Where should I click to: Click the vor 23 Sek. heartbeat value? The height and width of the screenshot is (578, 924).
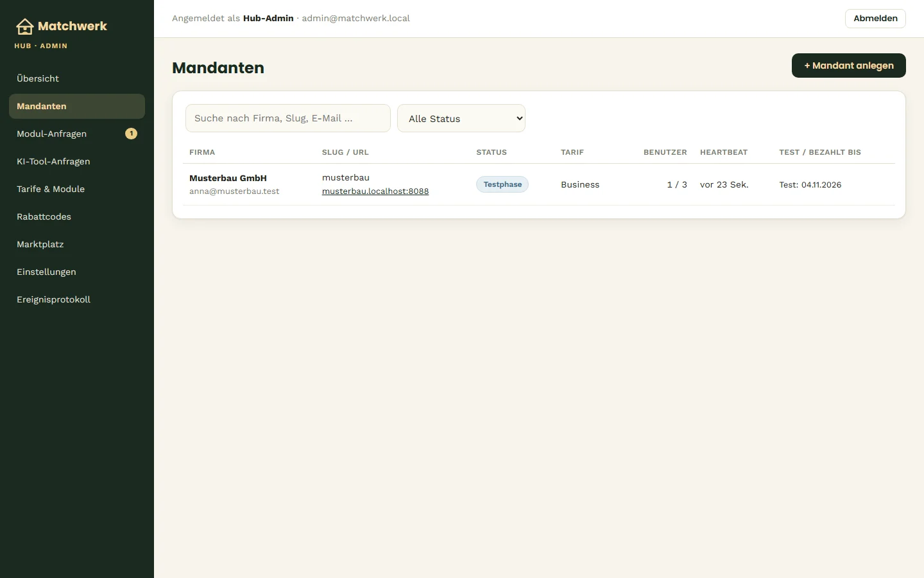tap(724, 184)
